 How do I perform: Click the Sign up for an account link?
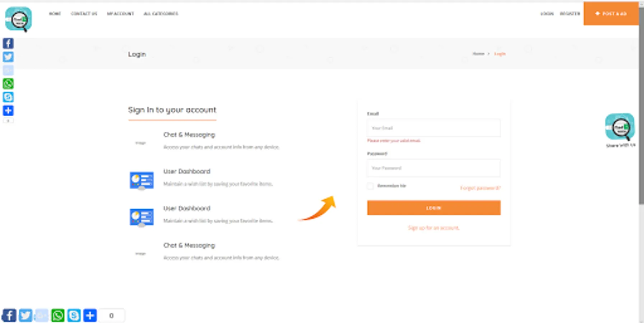click(434, 228)
